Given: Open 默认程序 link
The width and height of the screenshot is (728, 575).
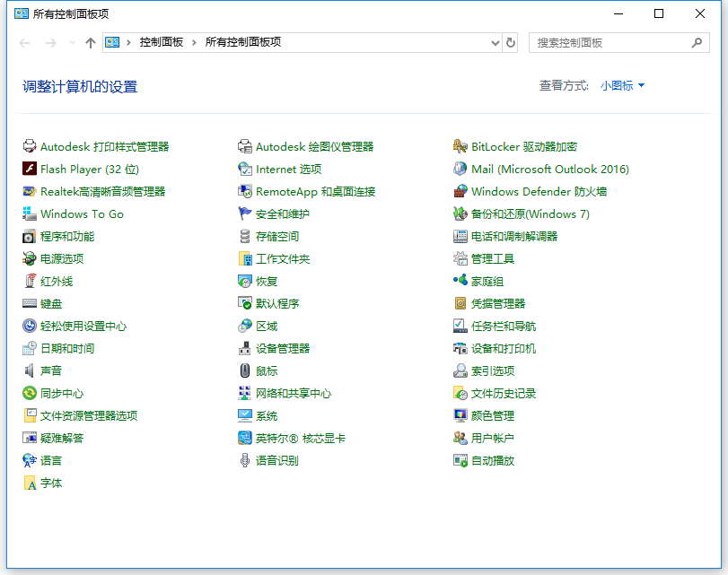Looking at the screenshot, I should [277, 303].
